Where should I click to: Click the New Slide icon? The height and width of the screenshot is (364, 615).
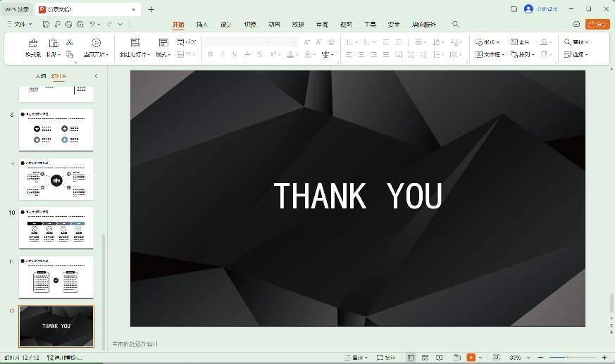tap(135, 42)
